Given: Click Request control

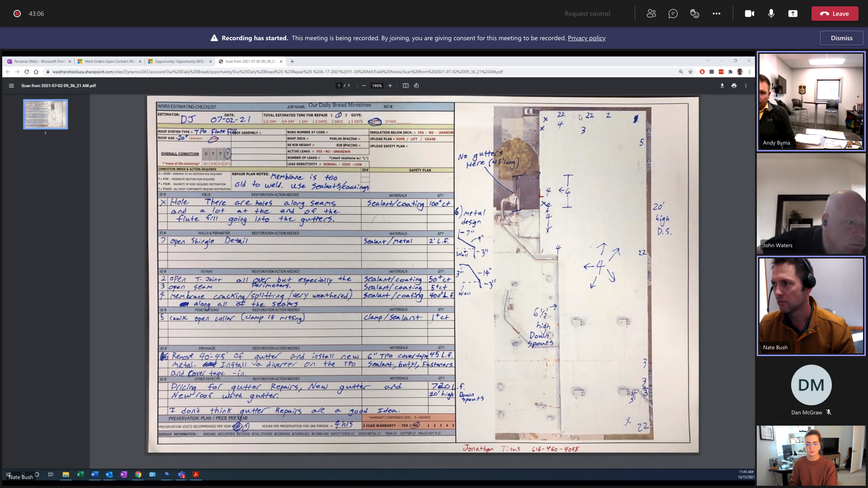Looking at the screenshot, I should 587,14.
